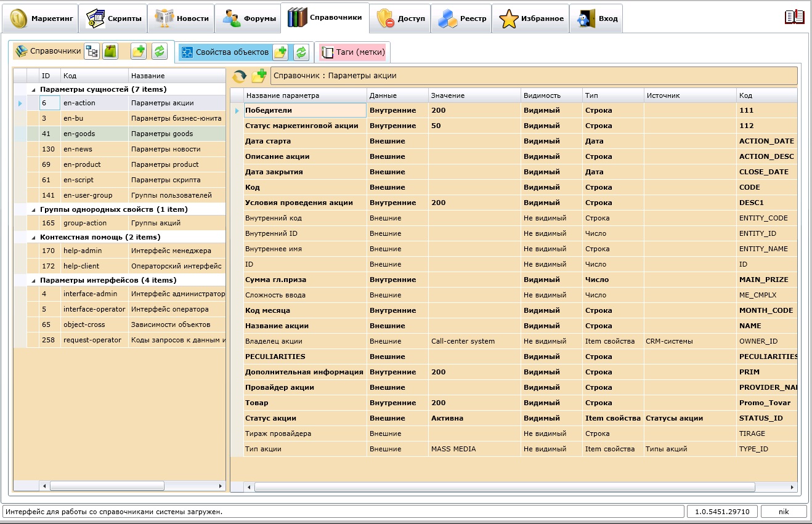Click the Вход login tab

click(x=596, y=18)
